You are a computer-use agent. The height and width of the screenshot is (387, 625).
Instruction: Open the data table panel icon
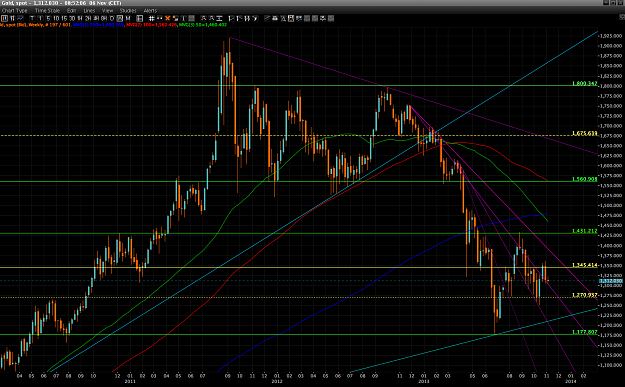[x=140, y=18]
